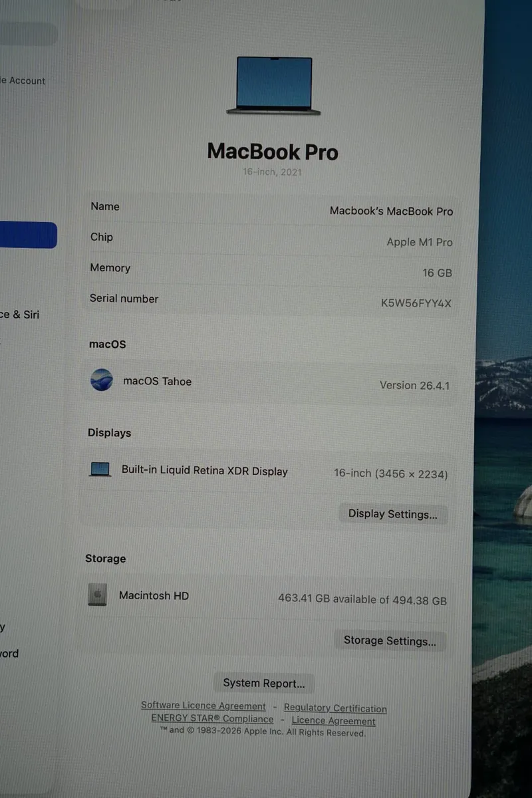The width and height of the screenshot is (532, 798).
Task: Click the 'Displays' section heading
Action: tap(110, 433)
